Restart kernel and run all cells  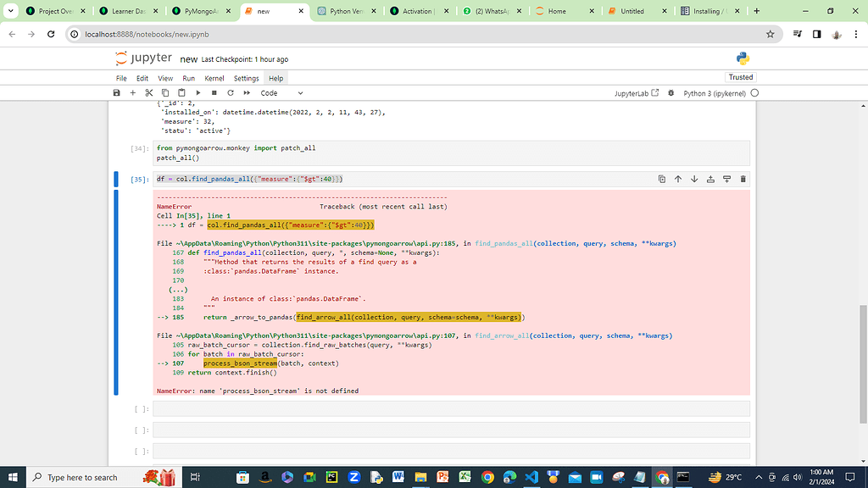(246, 93)
